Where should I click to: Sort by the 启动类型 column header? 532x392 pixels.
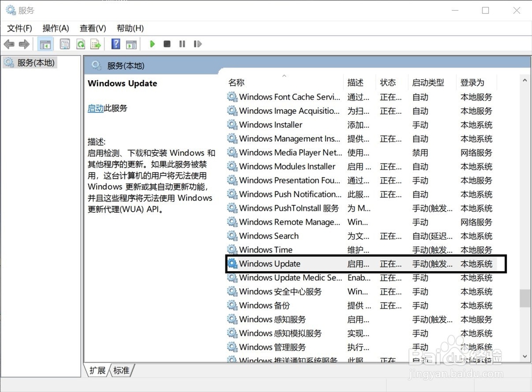pyautogui.click(x=428, y=82)
